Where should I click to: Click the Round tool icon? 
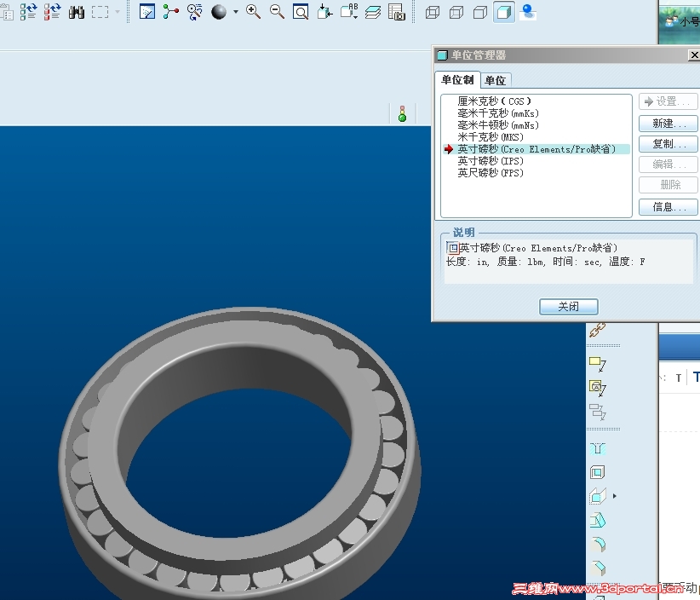click(597, 544)
